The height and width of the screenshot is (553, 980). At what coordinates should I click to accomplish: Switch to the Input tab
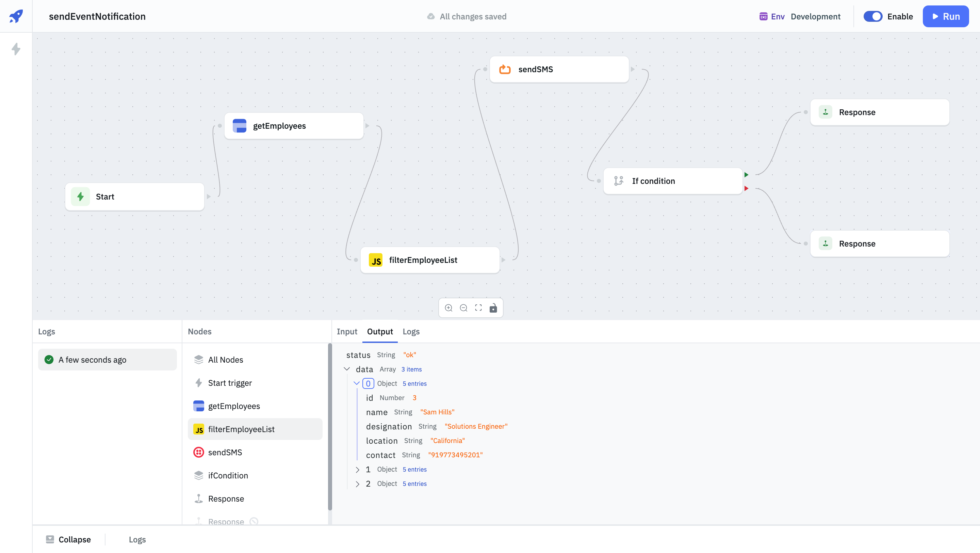(x=347, y=331)
